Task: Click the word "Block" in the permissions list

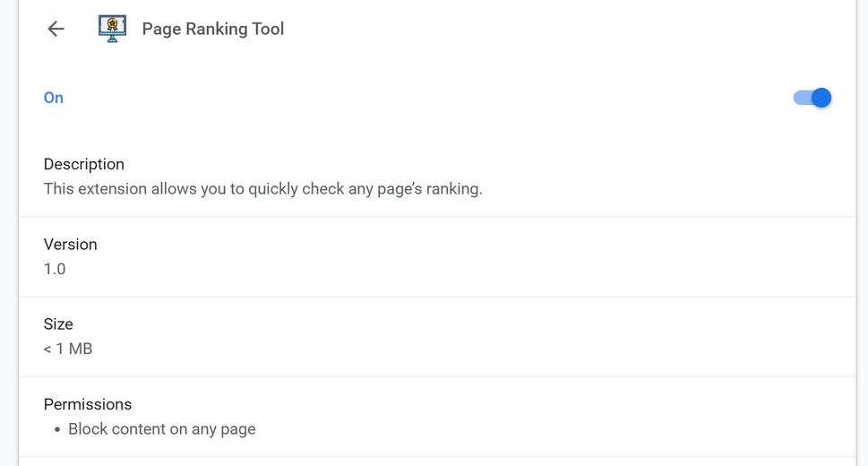Action: 89,429
